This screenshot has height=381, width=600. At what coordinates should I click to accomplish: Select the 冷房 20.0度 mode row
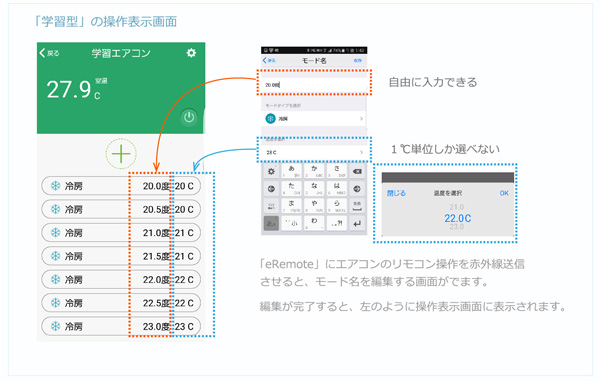coord(121,186)
